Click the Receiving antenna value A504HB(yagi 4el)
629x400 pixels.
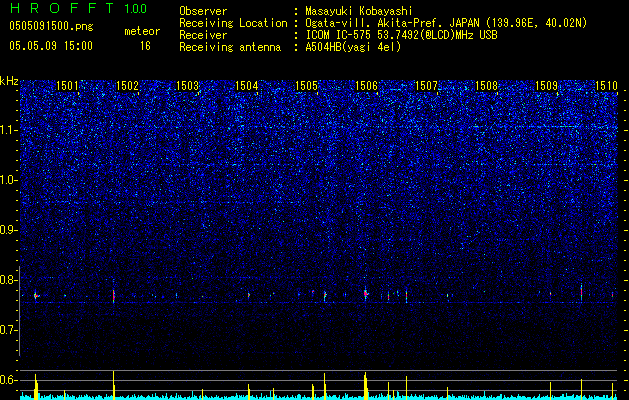click(x=353, y=47)
